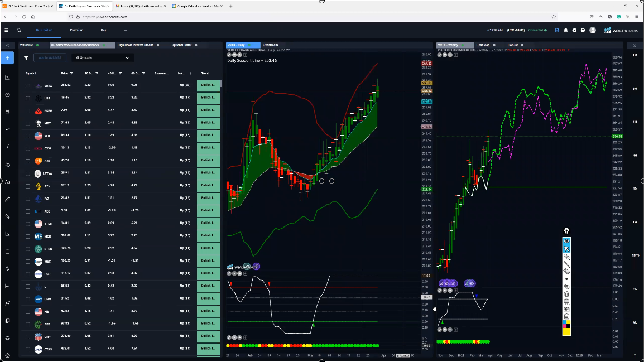
Task: Open the Watchlist panel tab
Action: (26, 45)
